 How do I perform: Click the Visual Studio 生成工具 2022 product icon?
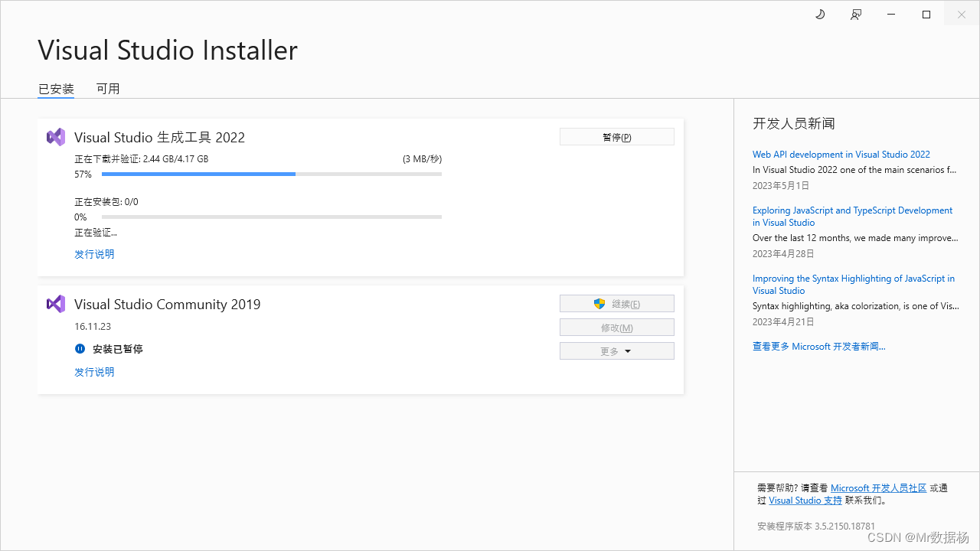pyautogui.click(x=55, y=136)
